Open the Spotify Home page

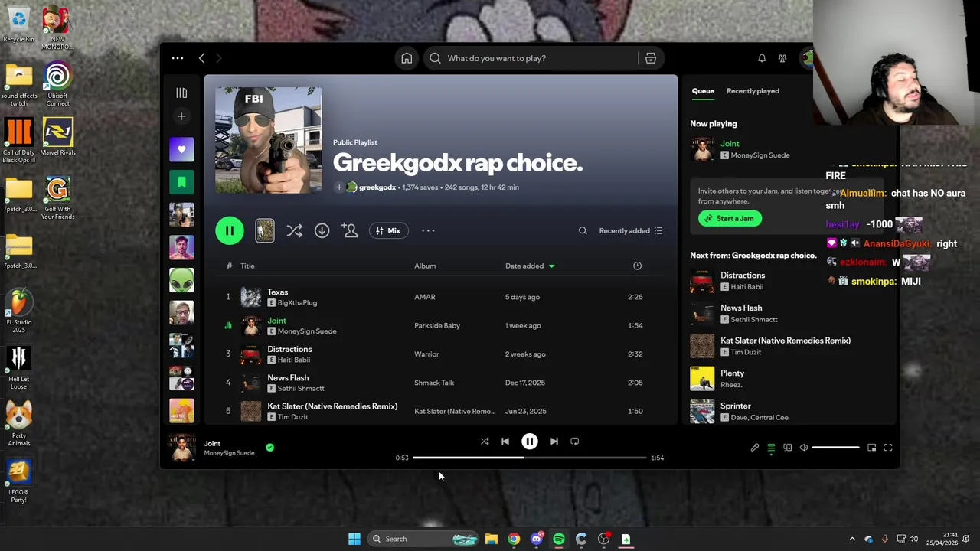407,58
